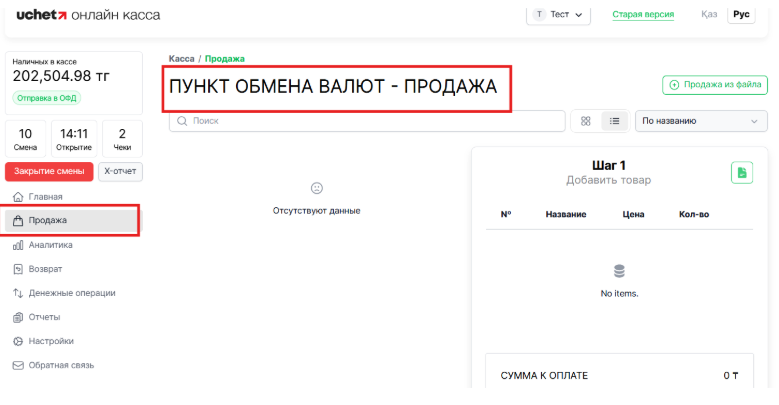Select Продажа in the sidebar
779x405 pixels.
pyautogui.click(x=72, y=221)
